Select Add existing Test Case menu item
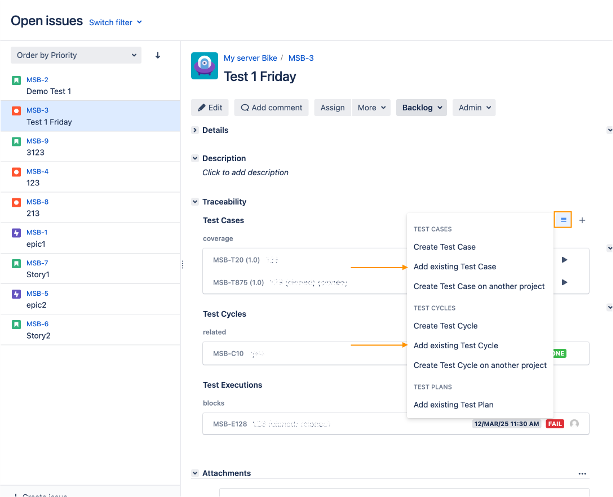613x497 pixels. (x=455, y=267)
